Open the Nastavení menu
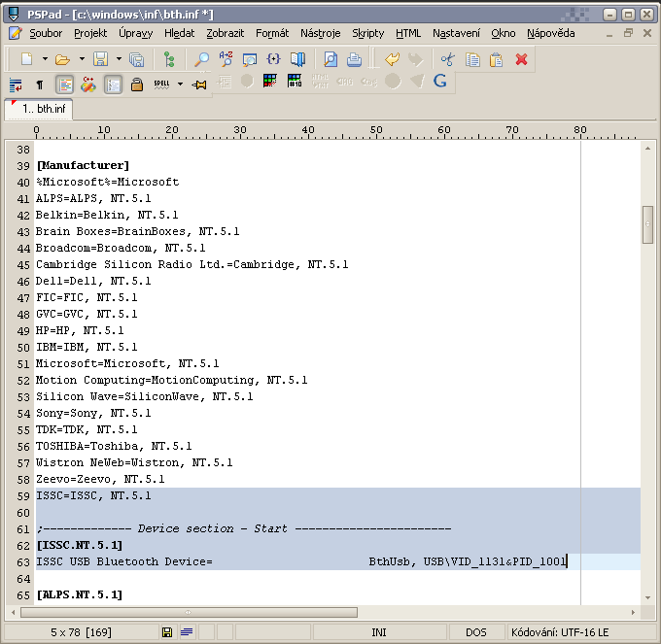Image resolution: width=661 pixels, height=644 pixels. [x=456, y=33]
